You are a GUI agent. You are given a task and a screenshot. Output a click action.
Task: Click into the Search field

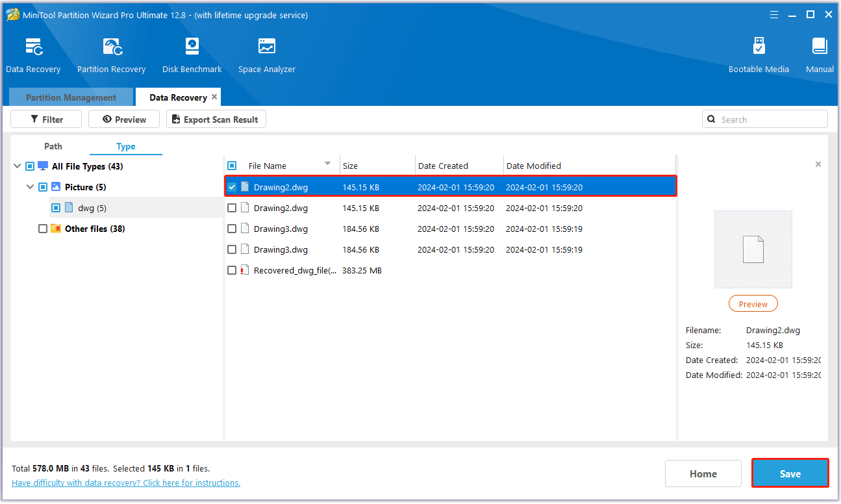click(x=765, y=120)
